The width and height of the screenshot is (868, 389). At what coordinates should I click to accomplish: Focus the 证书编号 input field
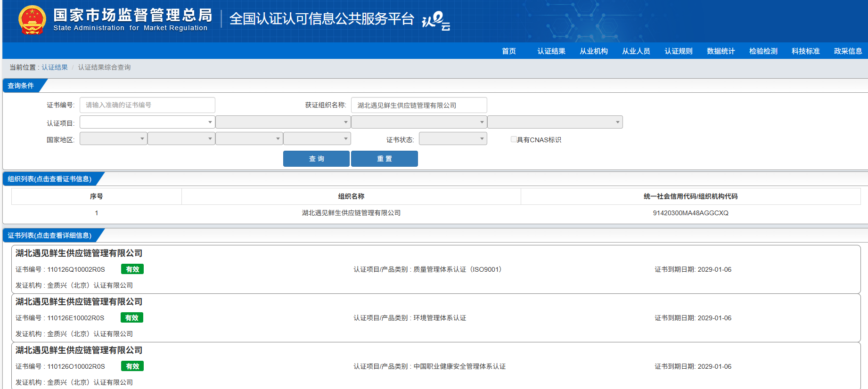click(147, 105)
